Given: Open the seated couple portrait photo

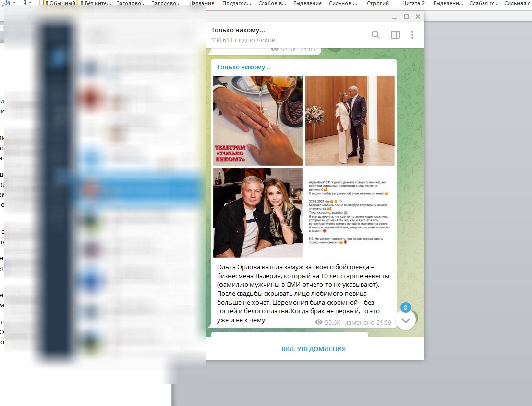Looking at the screenshot, I should point(258,213).
